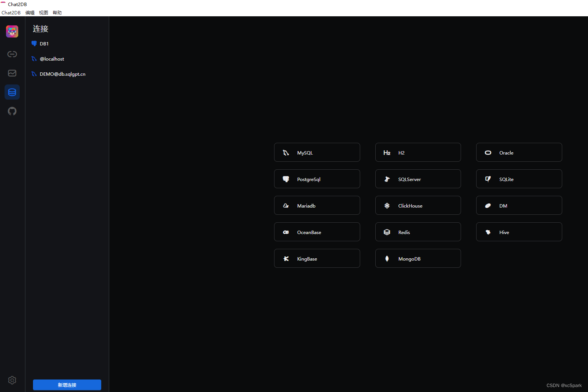Screen dimensions: 588x392
Task: Open the chart dashboard icon in sidebar
Action: click(12, 73)
